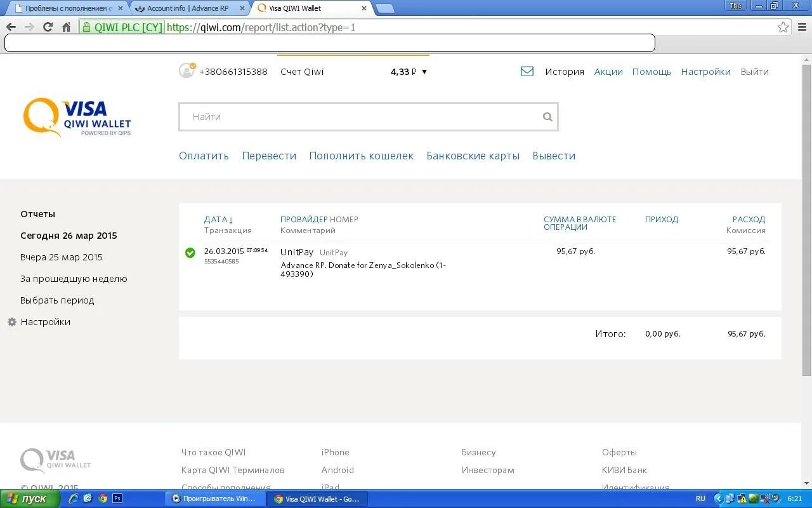The height and width of the screenshot is (508, 812).
Task: Open footer Бизнесу link
Action: [478, 452]
